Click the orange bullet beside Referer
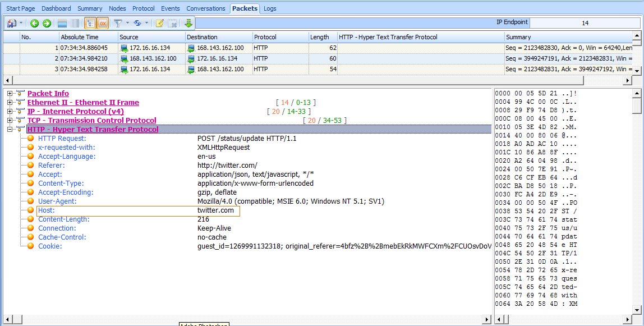The height and width of the screenshot is (326, 644). (x=30, y=166)
